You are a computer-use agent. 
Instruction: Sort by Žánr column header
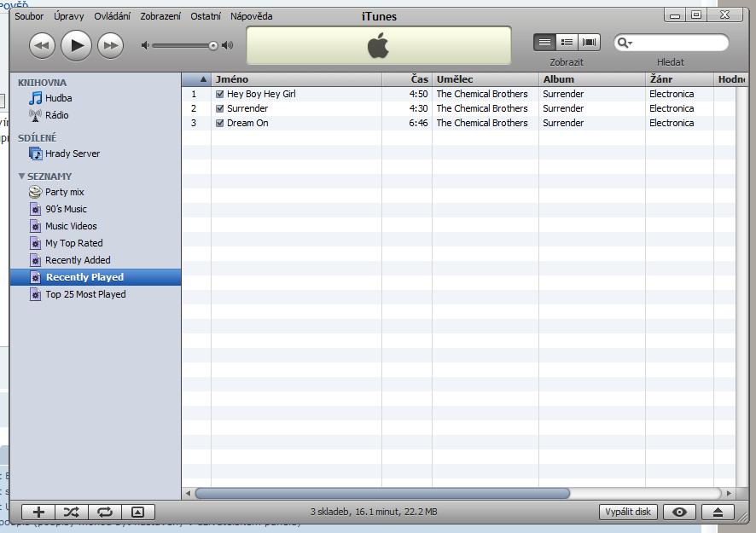679,79
